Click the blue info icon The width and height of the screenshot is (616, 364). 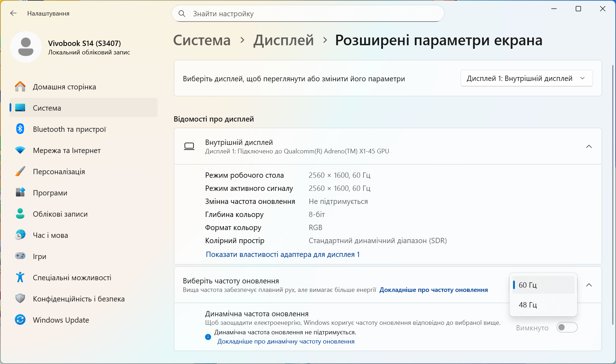[208, 337]
